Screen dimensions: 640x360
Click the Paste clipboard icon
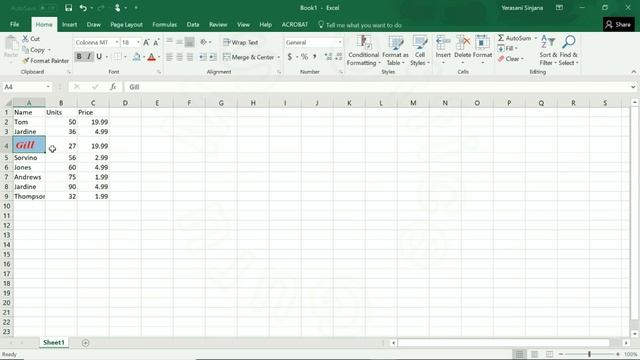click(x=11, y=44)
